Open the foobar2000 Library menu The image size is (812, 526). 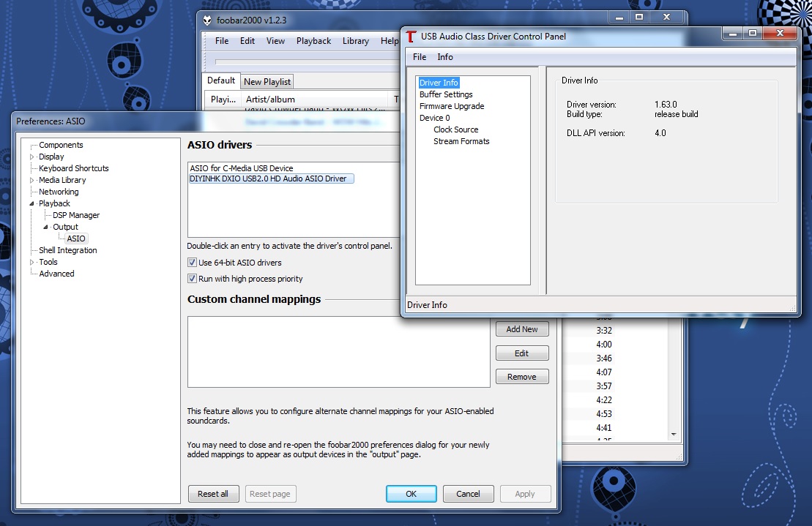[x=356, y=41]
